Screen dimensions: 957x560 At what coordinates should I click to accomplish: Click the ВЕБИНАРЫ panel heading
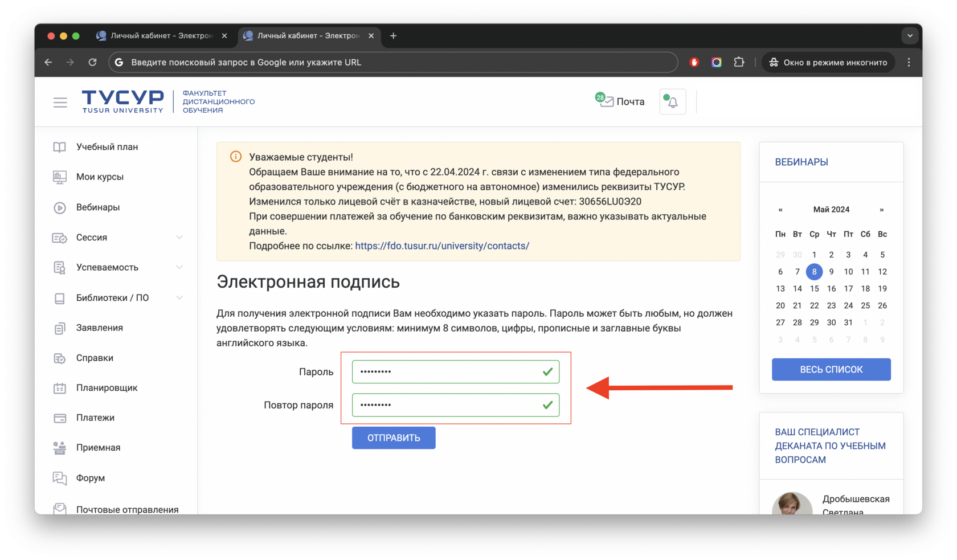coord(801,162)
